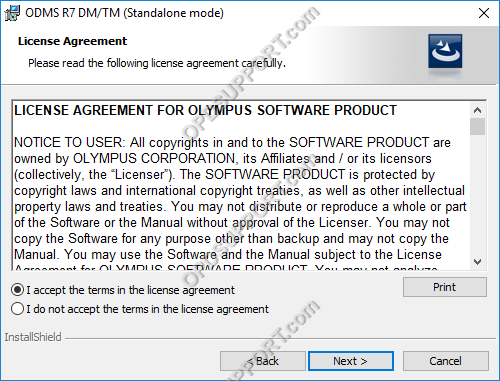Cancel the ODMS installation
Image resolution: width=500 pixels, height=381 pixels.
(446, 361)
